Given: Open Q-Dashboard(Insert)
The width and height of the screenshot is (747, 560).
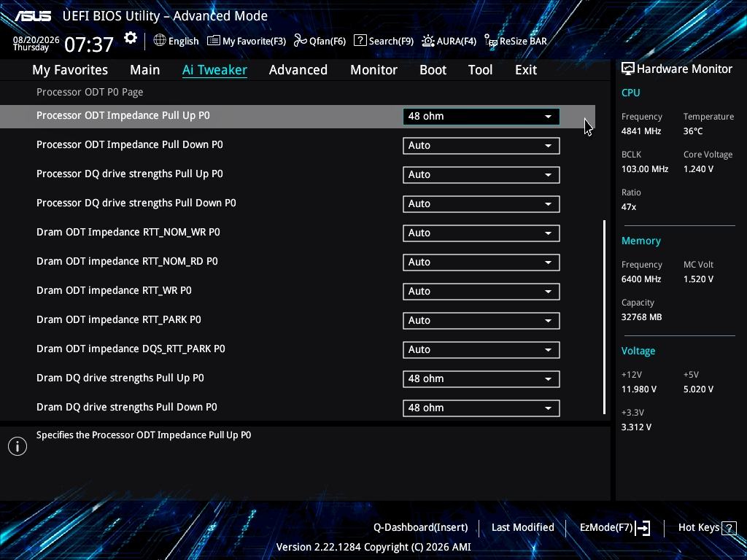Looking at the screenshot, I should pos(421,528).
